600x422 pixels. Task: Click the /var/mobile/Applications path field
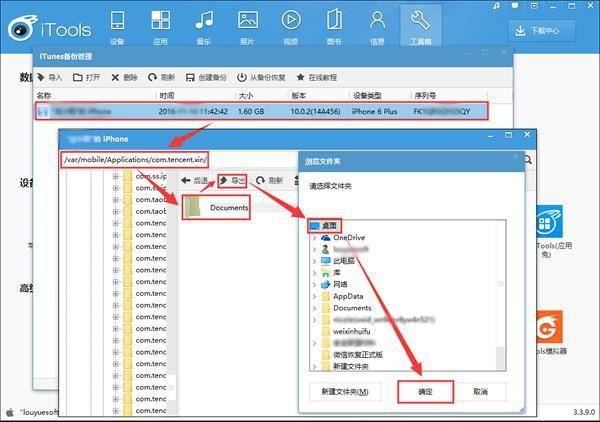click(132, 159)
